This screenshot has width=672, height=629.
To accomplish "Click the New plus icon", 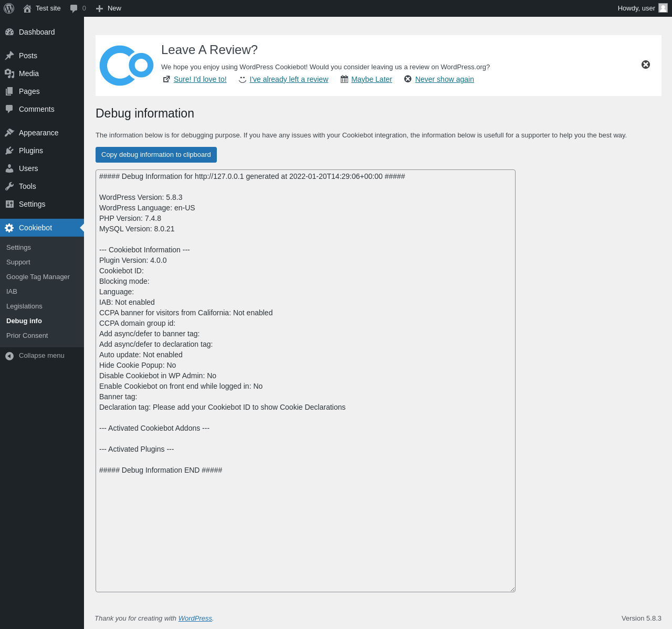I will [99, 8].
